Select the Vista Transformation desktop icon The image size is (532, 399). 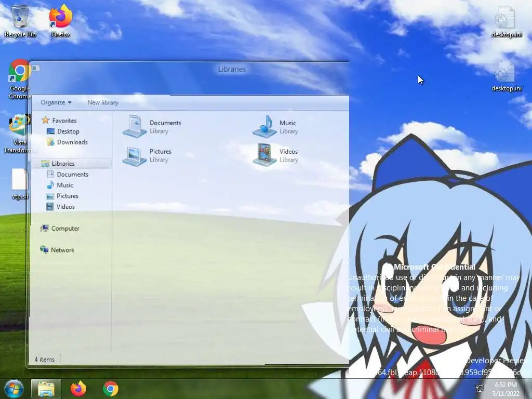[18, 134]
